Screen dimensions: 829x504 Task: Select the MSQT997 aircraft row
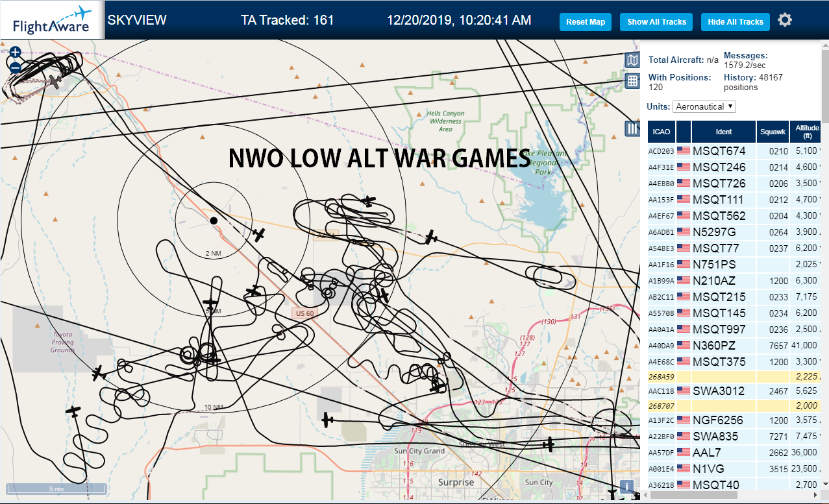[734, 330]
